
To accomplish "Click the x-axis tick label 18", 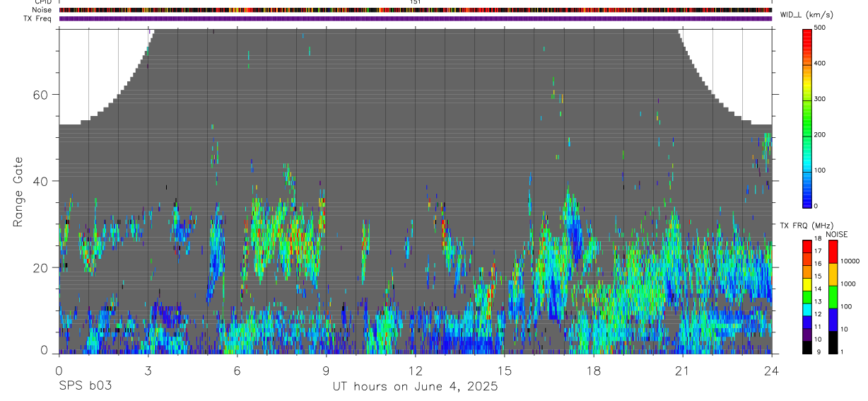I will pos(594,371).
